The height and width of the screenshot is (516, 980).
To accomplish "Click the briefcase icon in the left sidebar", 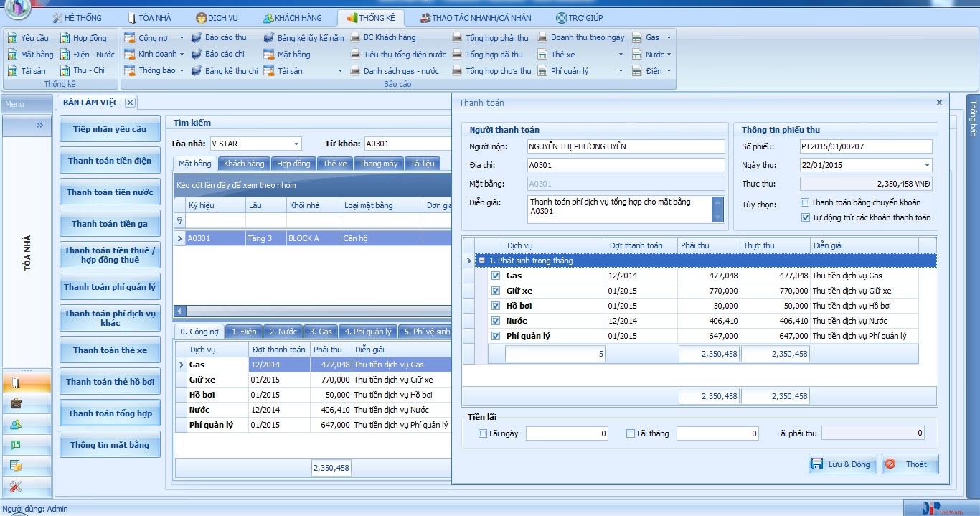I will pos(16,403).
